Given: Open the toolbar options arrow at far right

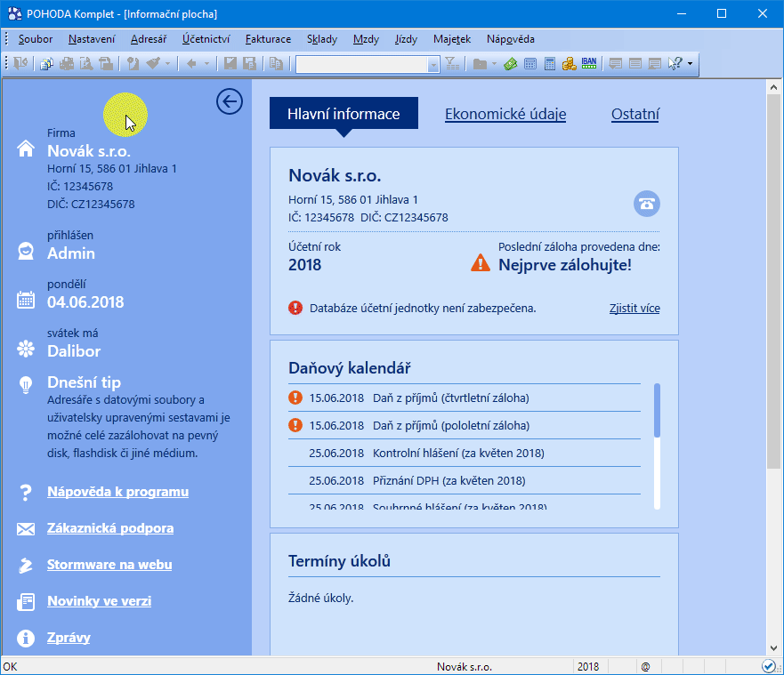Looking at the screenshot, I should point(690,64).
